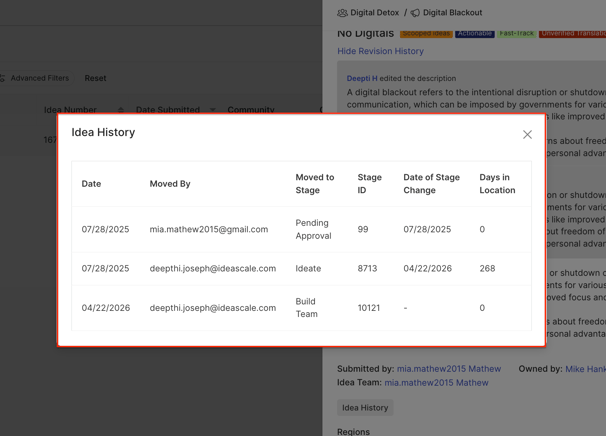Click the Advanced Filters button
The image size is (606, 436).
click(x=35, y=78)
